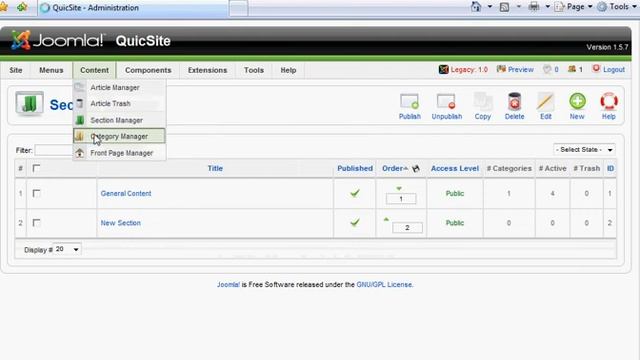The image size is (640, 360).
Task: Sort by Title column header
Action: 215,168
